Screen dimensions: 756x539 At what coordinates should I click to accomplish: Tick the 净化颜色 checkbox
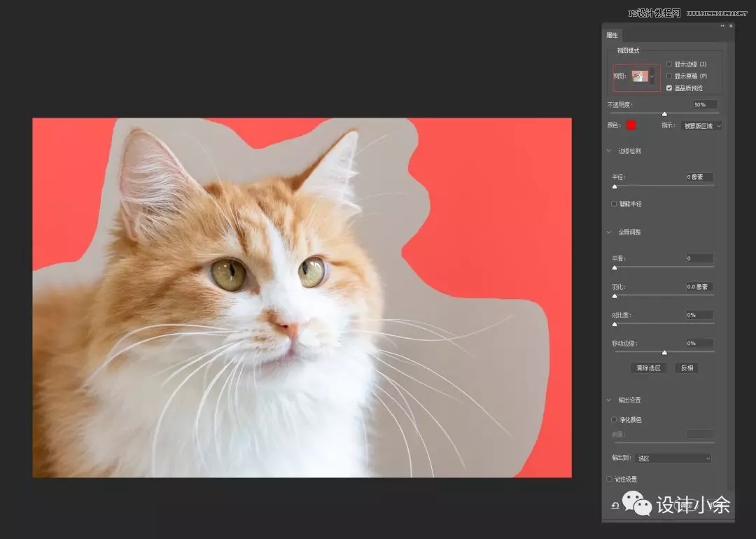tap(615, 420)
